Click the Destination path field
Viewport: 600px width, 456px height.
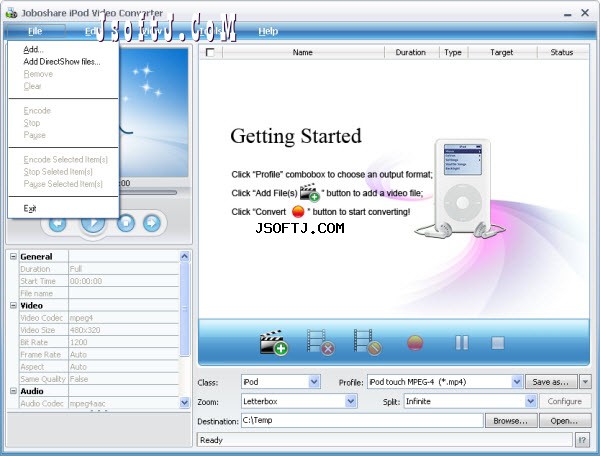[x=362, y=420]
